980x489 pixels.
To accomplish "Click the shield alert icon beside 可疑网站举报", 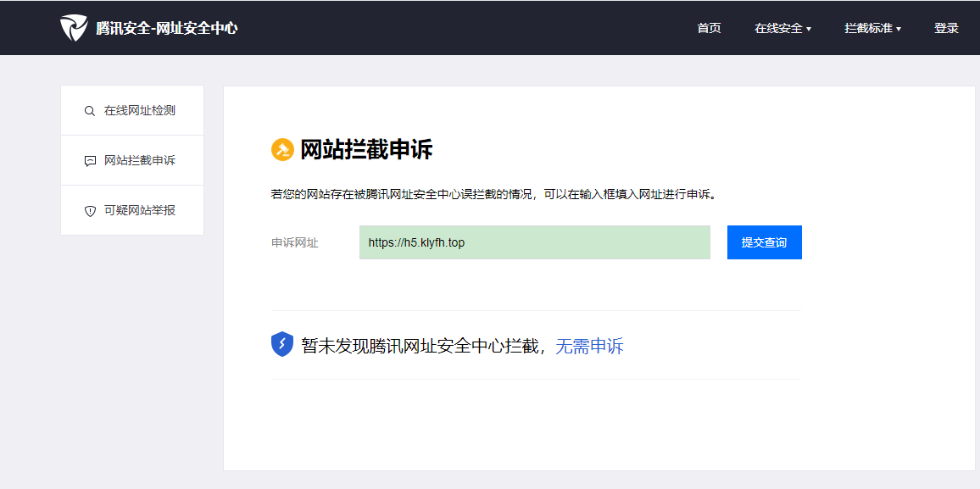I will tap(89, 211).
